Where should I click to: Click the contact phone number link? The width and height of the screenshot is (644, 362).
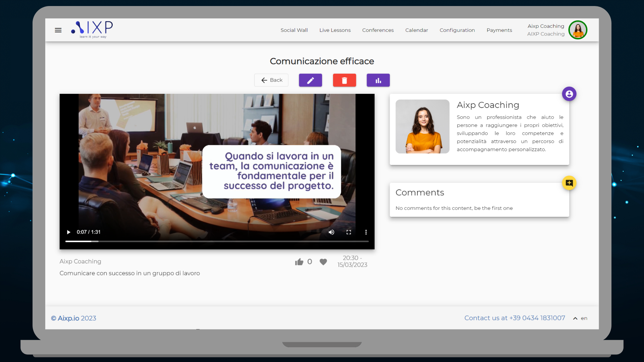tap(537, 318)
